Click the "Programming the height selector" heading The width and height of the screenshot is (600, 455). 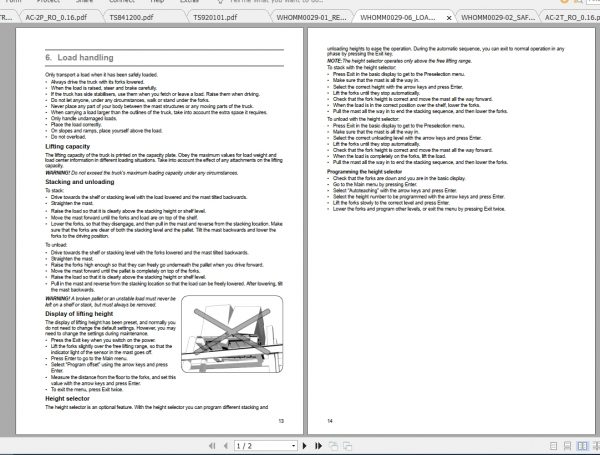pyautogui.click(x=364, y=172)
